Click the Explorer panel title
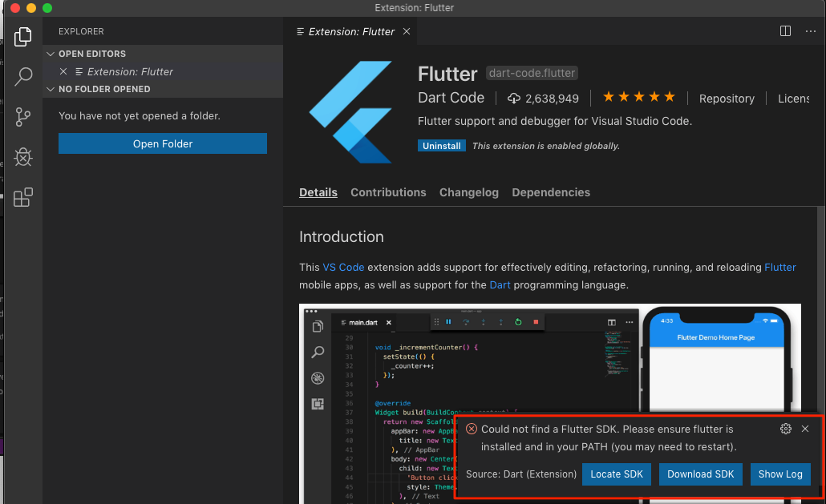 click(81, 31)
